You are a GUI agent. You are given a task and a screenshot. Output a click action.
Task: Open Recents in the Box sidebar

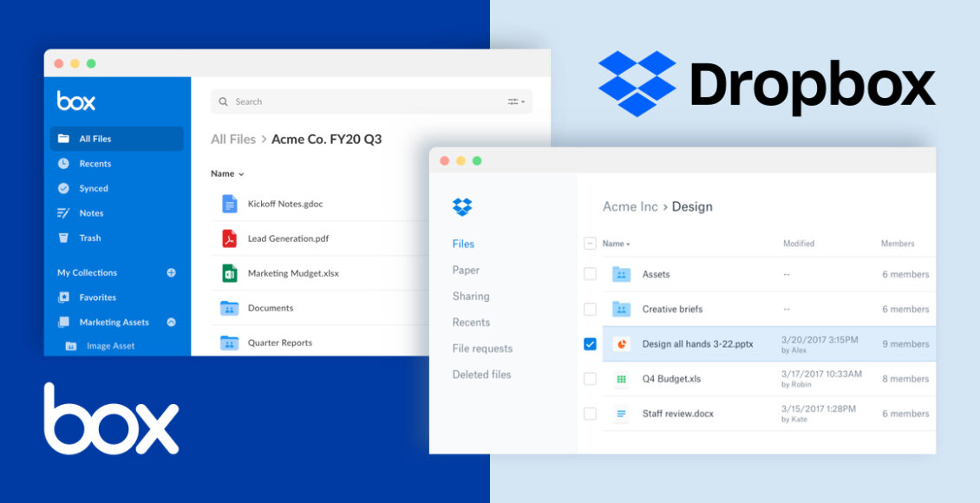[x=95, y=164]
